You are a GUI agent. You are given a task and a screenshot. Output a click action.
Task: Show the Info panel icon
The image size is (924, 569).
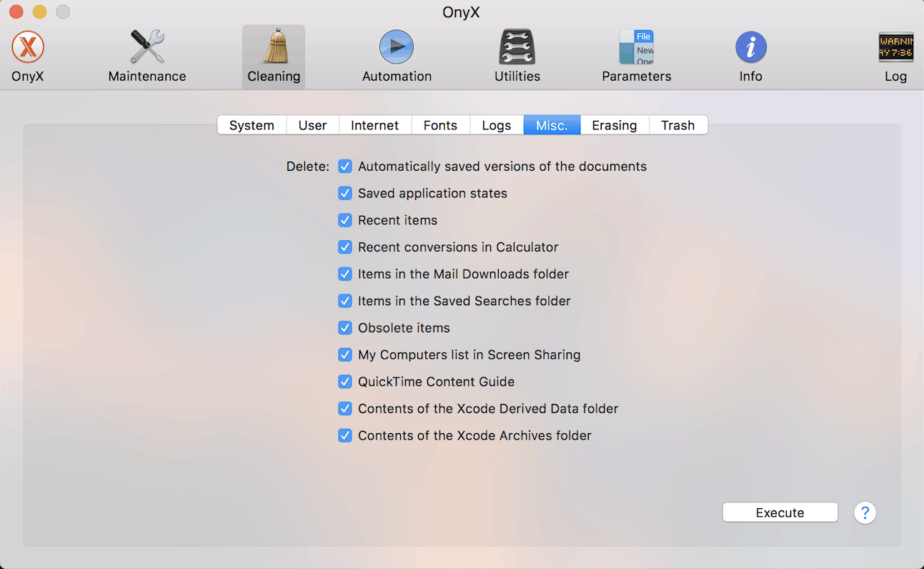pyautogui.click(x=750, y=48)
